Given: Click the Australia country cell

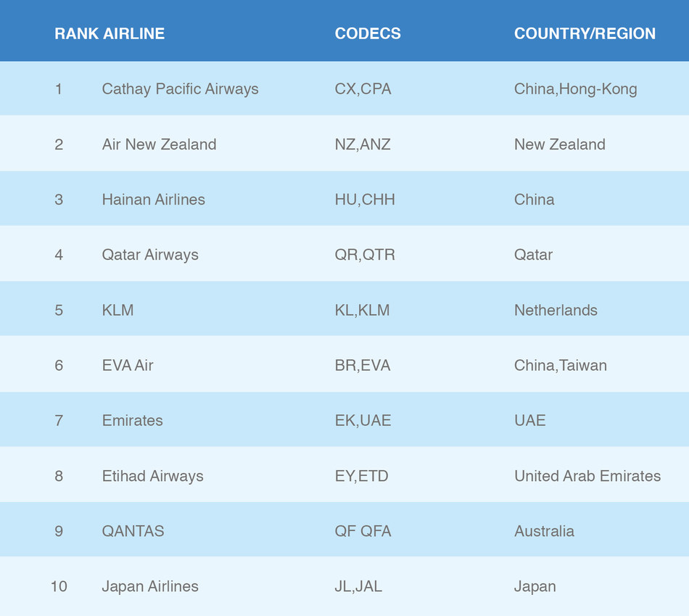Looking at the screenshot, I should (x=544, y=531).
